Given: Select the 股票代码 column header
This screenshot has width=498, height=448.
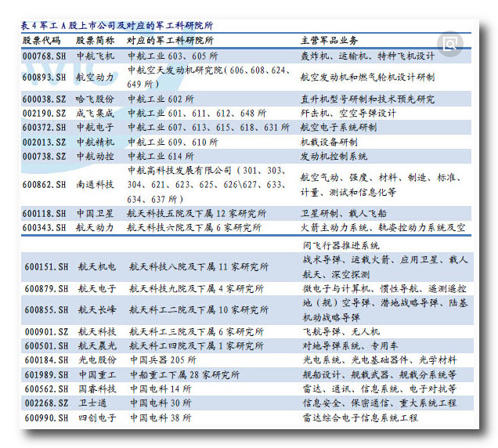Looking at the screenshot, I should (x=41, y=40).
